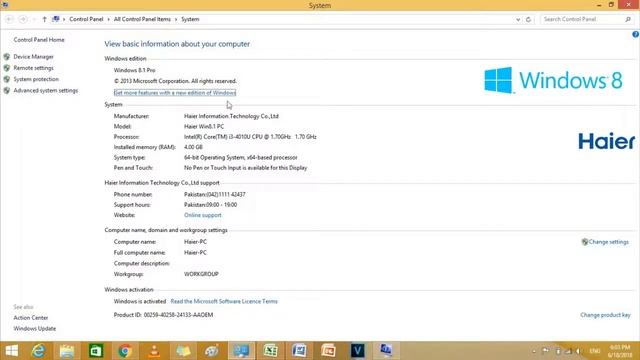640x360 pixels.
Task: Open the V app icon in taskbar
Action: tap(358, 351)
